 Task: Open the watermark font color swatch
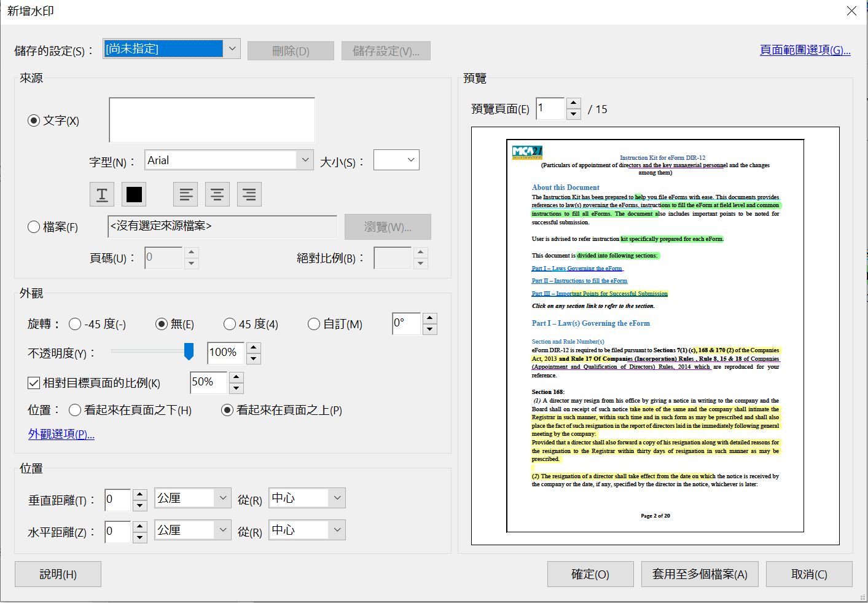133,194
